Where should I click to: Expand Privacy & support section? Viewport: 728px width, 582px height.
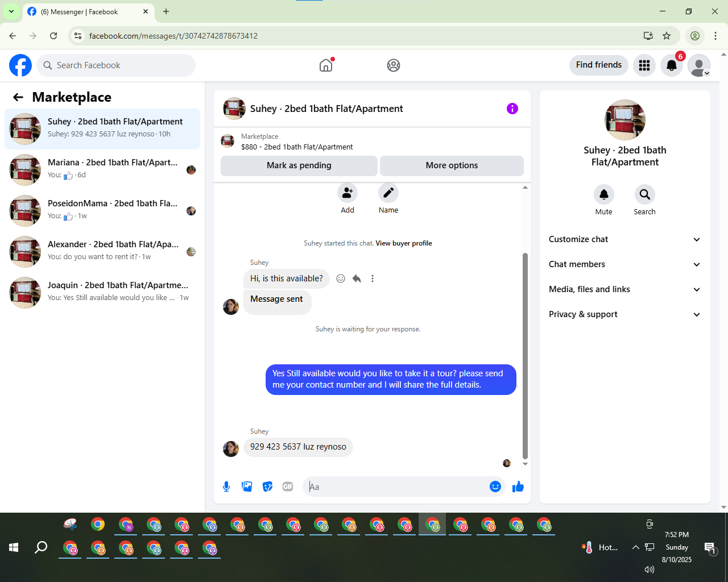pyautogui.click(x=625, y=314)
